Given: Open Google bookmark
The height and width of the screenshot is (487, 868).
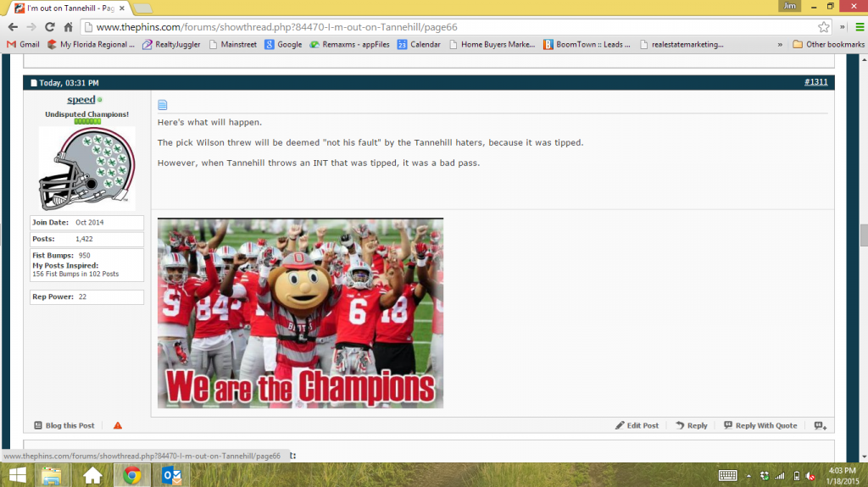Looking at the screenshot, I should [283, 44].
